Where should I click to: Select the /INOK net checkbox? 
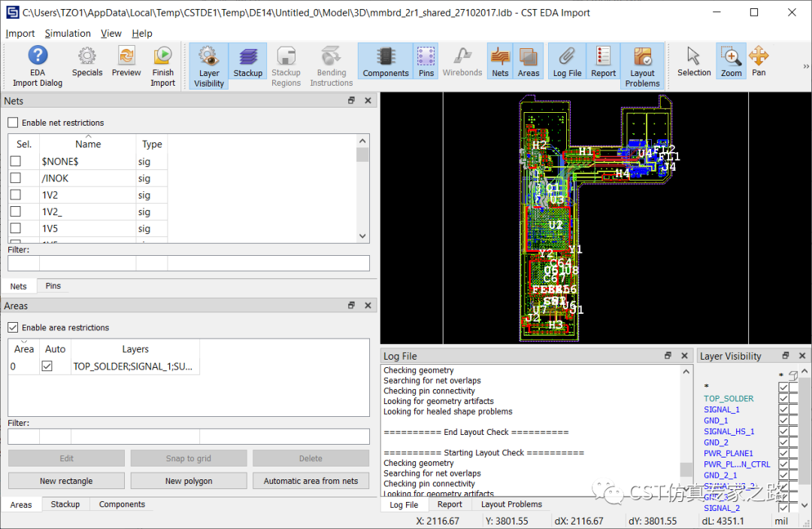pyautogui.click(x=16, y=178)
